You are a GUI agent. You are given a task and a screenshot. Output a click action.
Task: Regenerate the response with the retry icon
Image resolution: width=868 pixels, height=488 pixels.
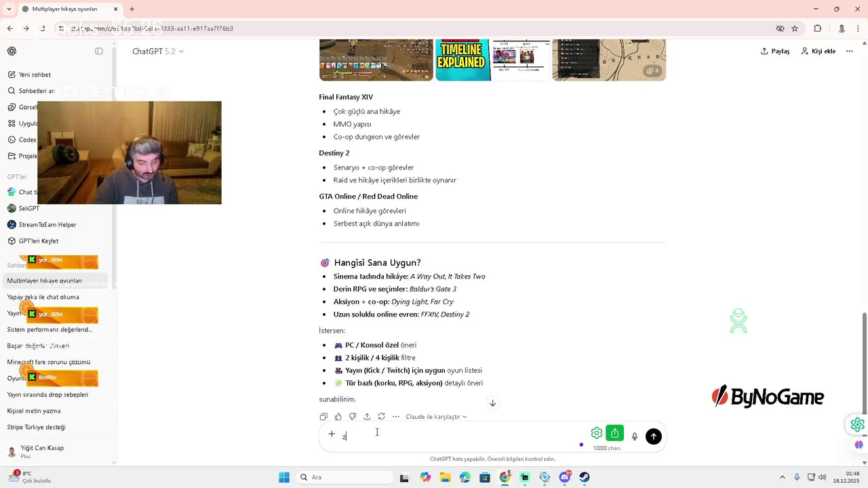[381, 417]
